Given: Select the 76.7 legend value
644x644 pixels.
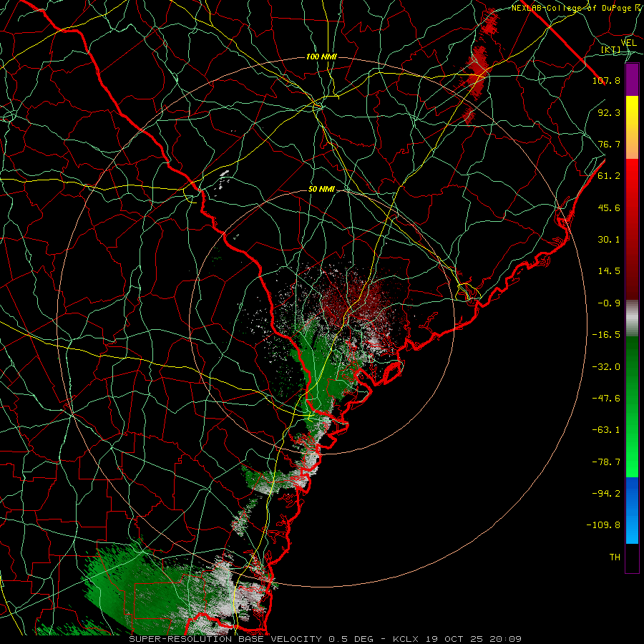Looking at the screenshot, I should pos(609,144).
